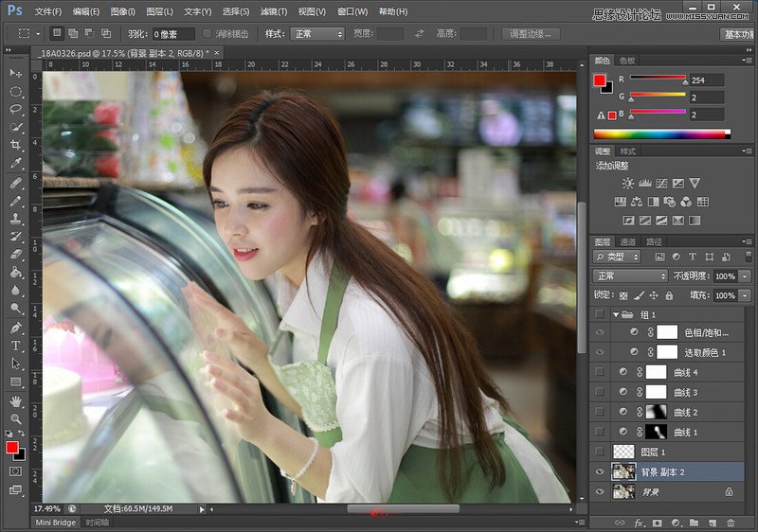Switch to the 通道 tab
Image resolution: width=758 pixels, height=532 pixels.
coord(628,242)
